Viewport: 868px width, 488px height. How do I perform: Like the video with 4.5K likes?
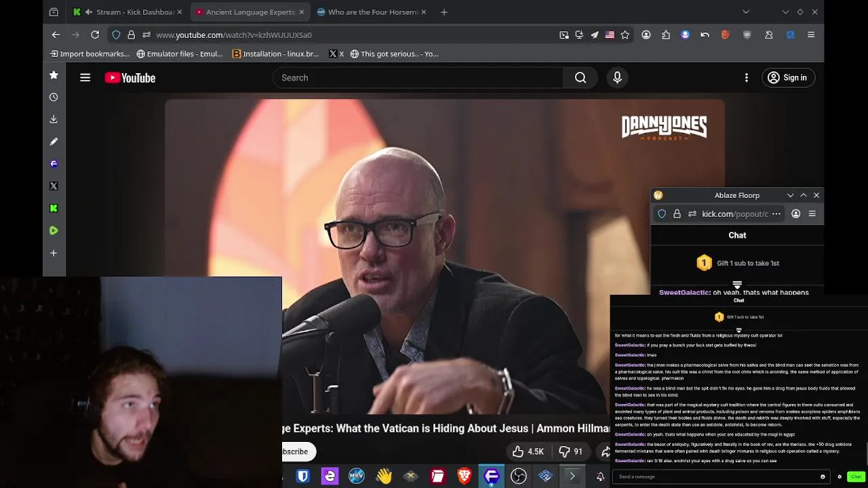(x=528, y=451)
